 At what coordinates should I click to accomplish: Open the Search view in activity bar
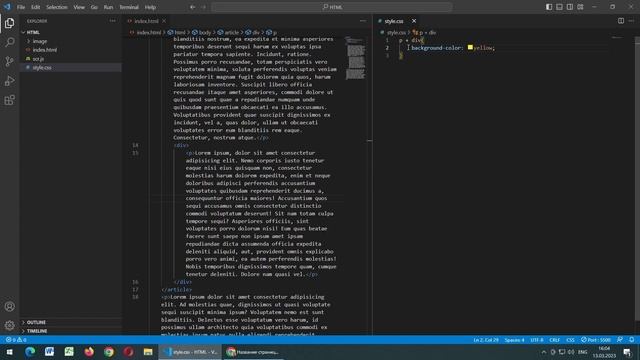(x=9, y=42)
